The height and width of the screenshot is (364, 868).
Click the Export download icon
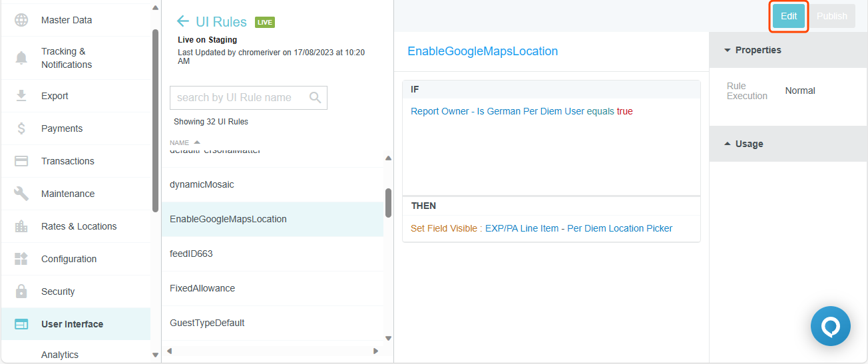(21, 96)
